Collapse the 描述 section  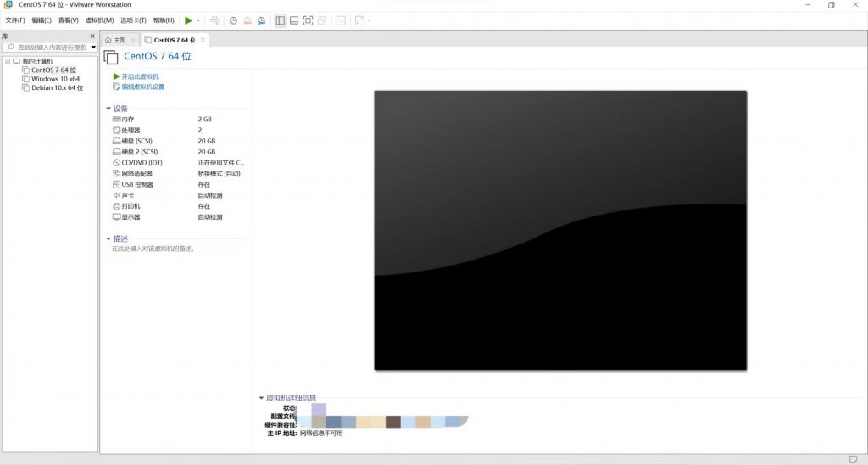(108, 239)
